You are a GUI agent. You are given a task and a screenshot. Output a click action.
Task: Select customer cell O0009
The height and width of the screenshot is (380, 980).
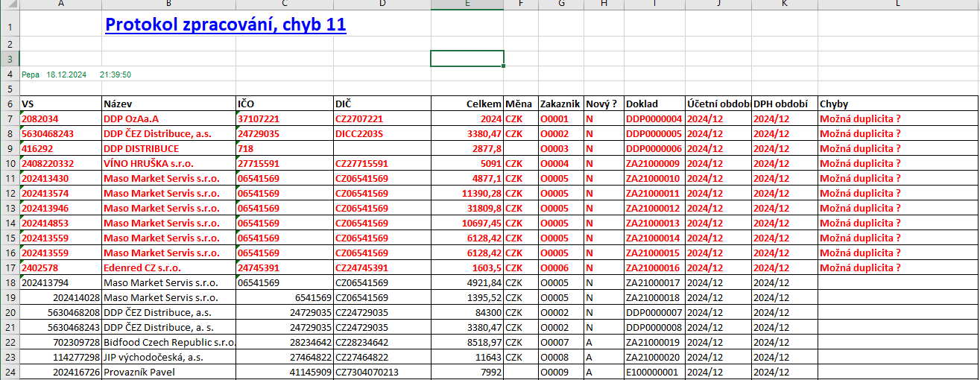561,372
